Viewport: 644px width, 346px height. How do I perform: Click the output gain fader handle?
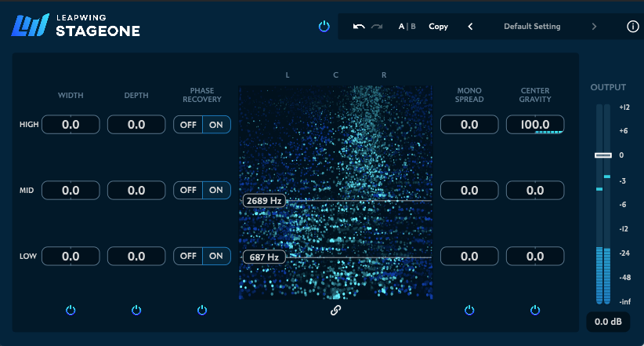click(602, 155)
